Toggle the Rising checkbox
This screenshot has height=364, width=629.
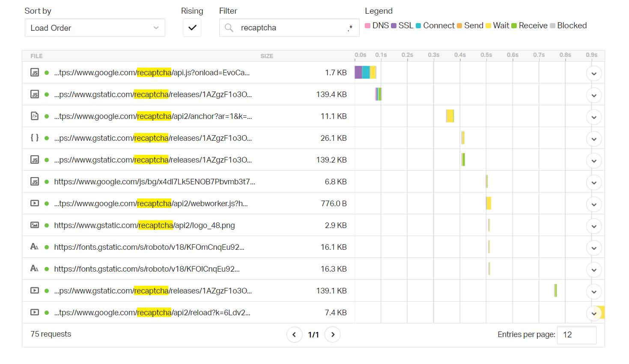coord(192,28)
